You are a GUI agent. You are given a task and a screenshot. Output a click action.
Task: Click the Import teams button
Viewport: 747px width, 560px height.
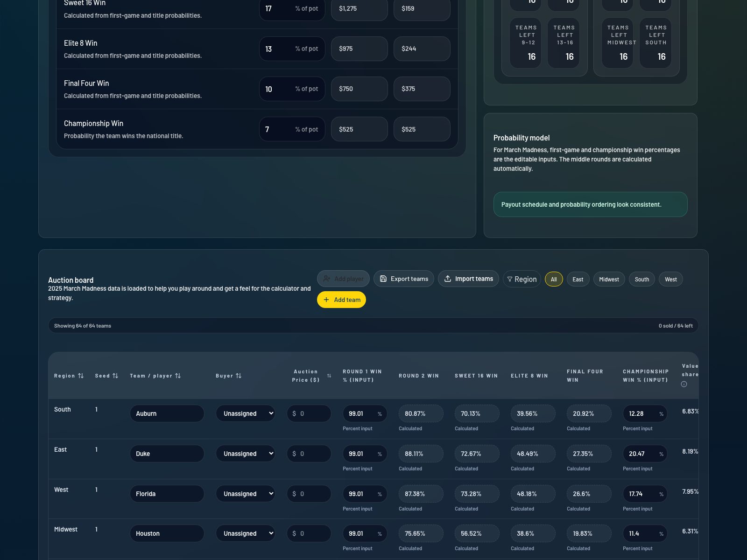(x=468, y=279)
